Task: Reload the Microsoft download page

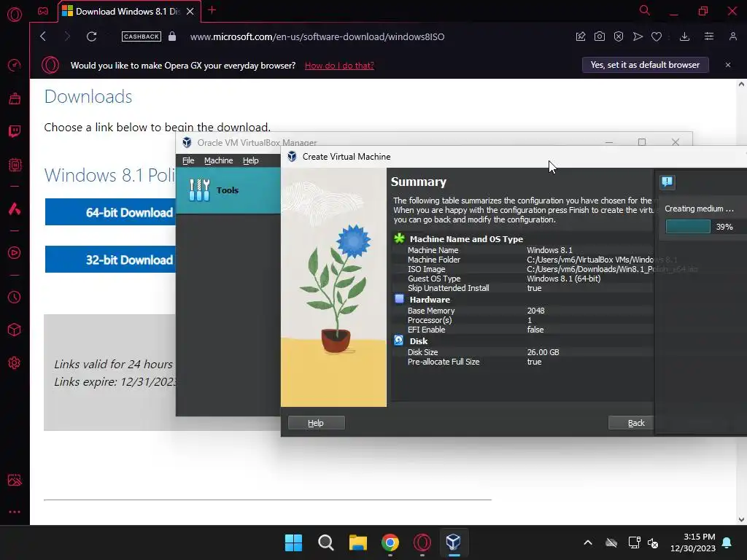Action: pos(91,36)
